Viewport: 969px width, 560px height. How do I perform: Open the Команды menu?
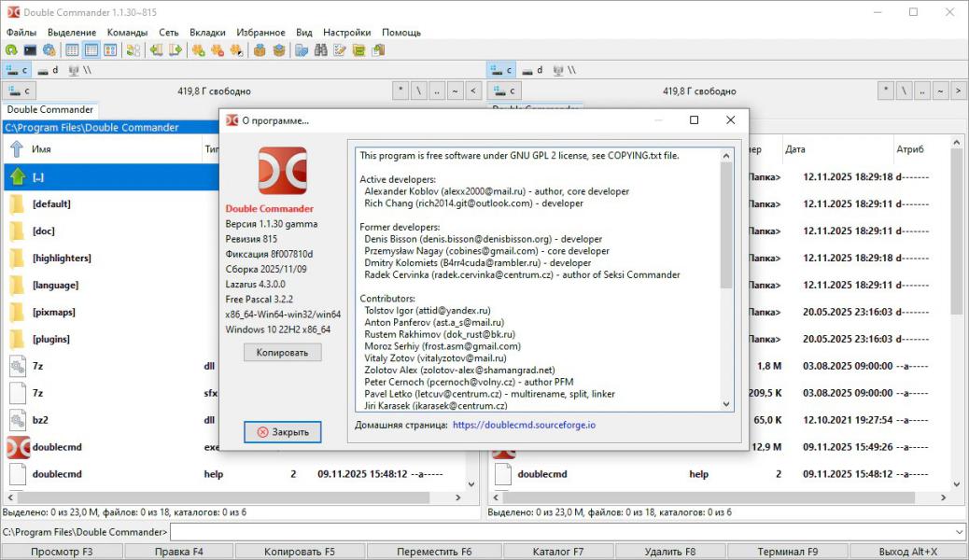(x=127, y=32)
